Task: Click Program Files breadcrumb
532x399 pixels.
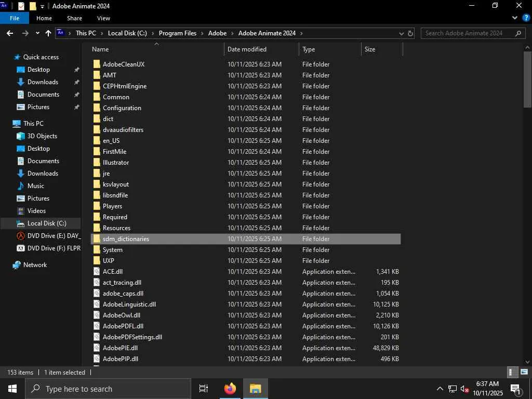Action: (178, 33)
